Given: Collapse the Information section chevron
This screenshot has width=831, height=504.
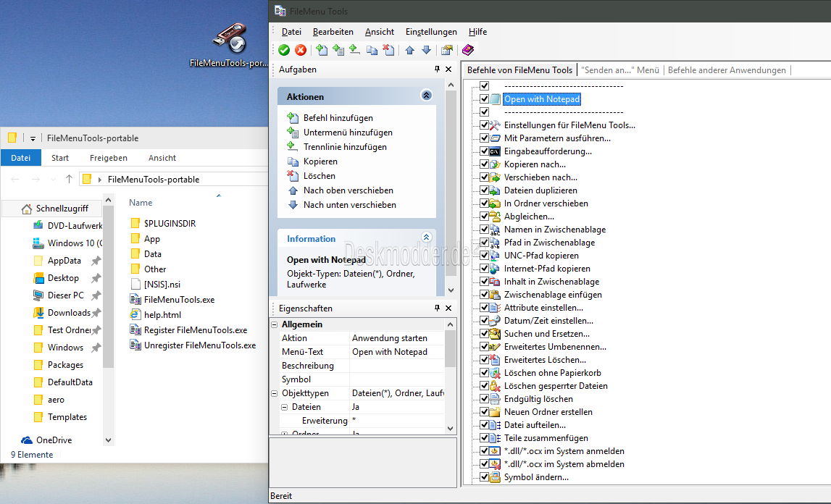Looking at the screenshot, I should (x=426, y=237).
